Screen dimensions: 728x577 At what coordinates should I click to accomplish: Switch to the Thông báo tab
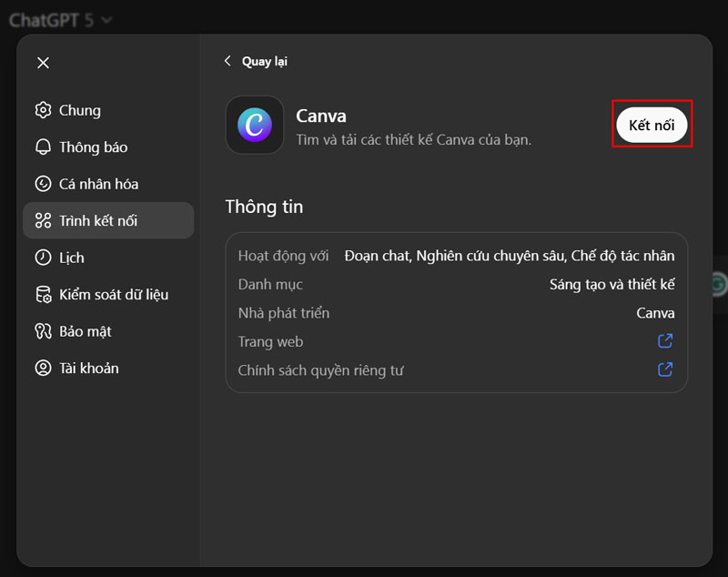pos(93,147)
